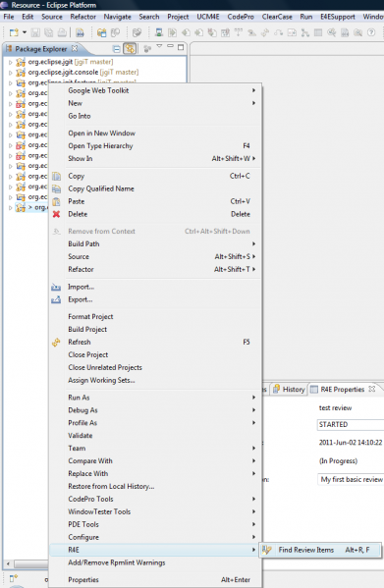Viewport: 384px width, 588px height.
Task: Open the CodePro menu
Action: (241, 17)
